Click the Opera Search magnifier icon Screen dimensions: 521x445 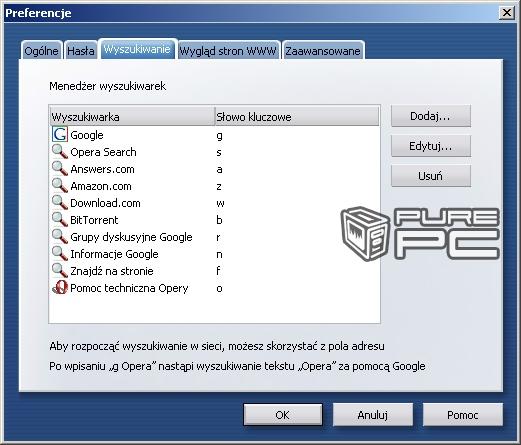pyautogui.click(x=60, y=152)
